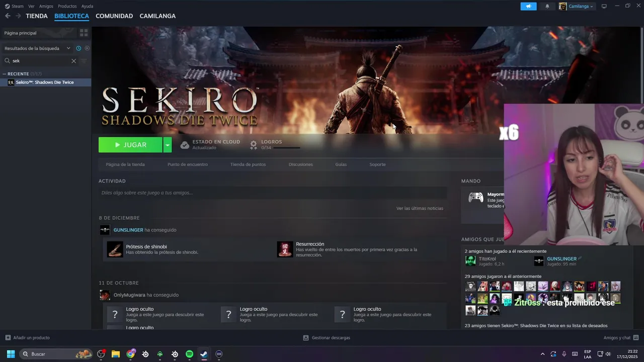Image resolution: width=644 pixels, height=362 pixels.
Task: Open play options dropdown next to JUGAR
Action: coord(168,145)
